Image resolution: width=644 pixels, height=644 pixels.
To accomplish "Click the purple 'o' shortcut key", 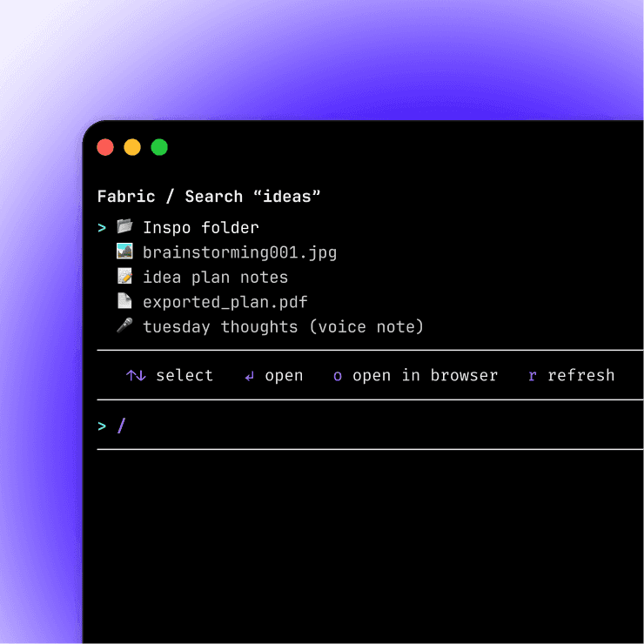I will pyautogui.click(x=338, y=376).
